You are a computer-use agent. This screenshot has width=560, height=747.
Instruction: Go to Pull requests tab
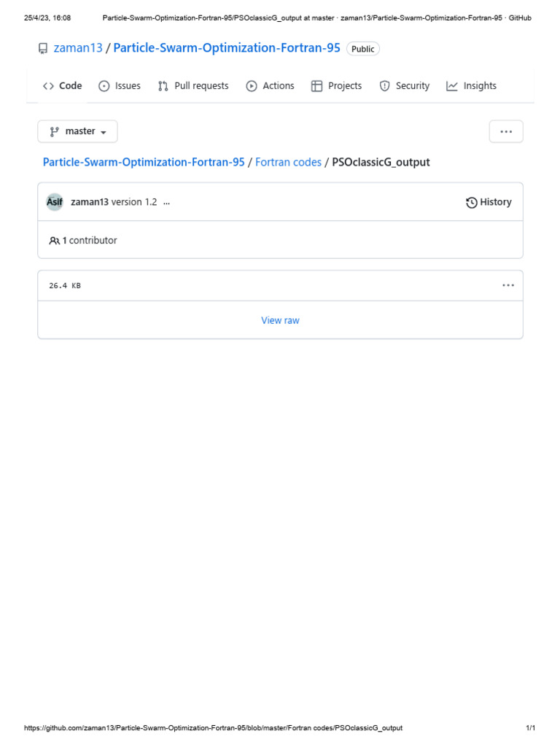pos(193,86)
